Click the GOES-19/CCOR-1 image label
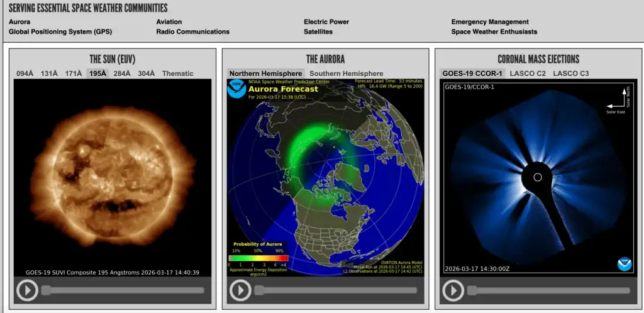This screenshot has width=644, height=313. [x=470, y=87]
